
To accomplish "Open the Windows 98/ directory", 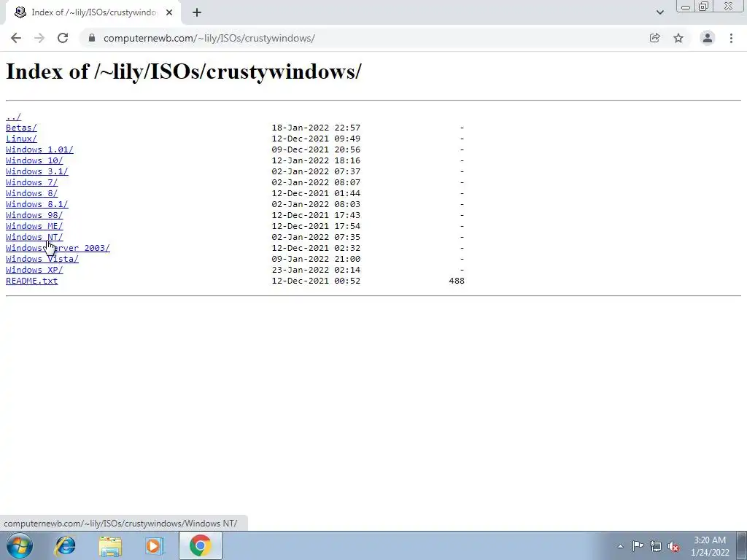I will (34, 215).
